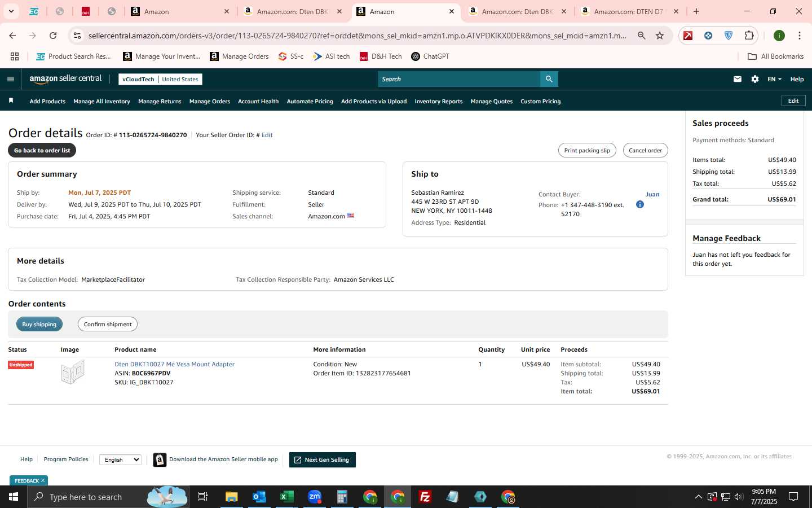The height and width of the screenshot is (508, 812).
Task: Open the Amazon Seller app icon in footer
Action: point(160,460)
